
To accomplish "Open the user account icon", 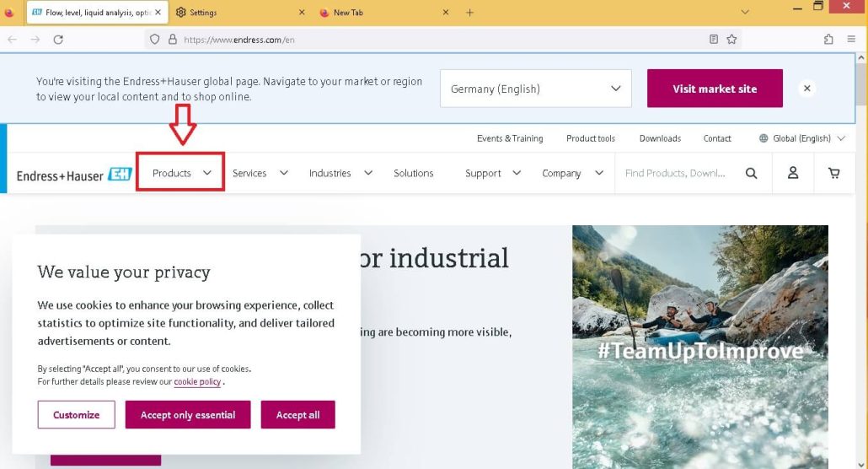I will (x=793, y=173).
